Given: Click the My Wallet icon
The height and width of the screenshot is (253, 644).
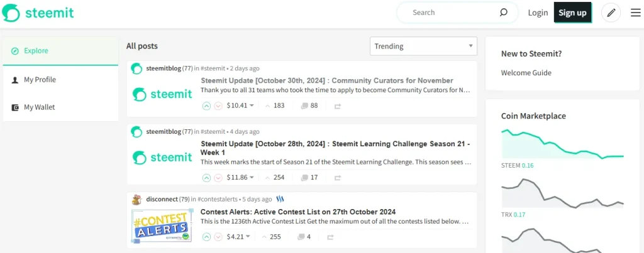Looking at the screenshot, I should [x=15, y=107].
